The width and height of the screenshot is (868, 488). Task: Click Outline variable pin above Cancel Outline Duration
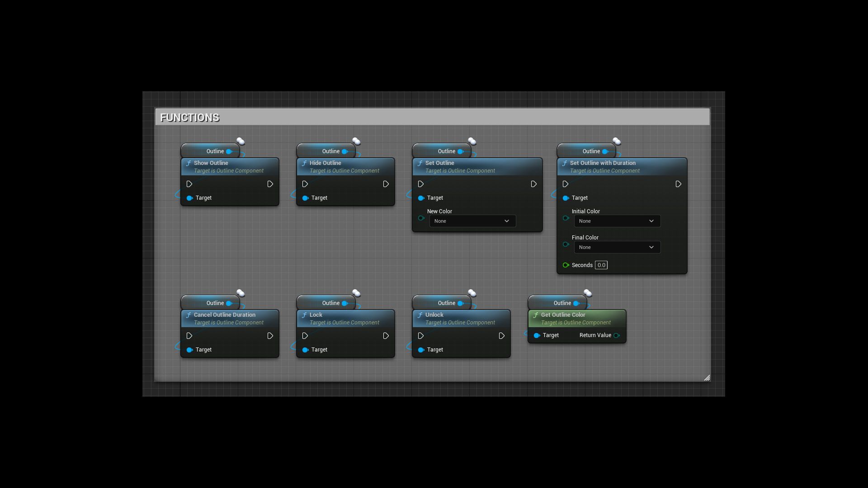click(229, 303)
